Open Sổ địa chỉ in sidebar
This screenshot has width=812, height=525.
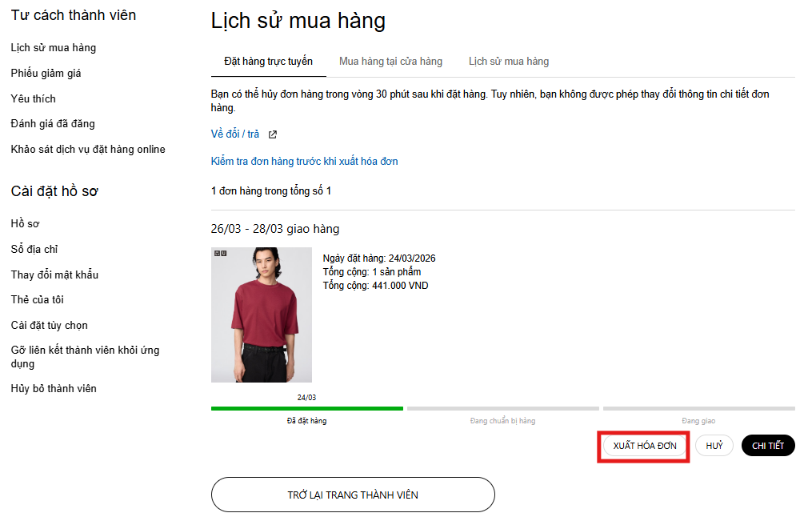pyautogui.click(x=34, y=250)
